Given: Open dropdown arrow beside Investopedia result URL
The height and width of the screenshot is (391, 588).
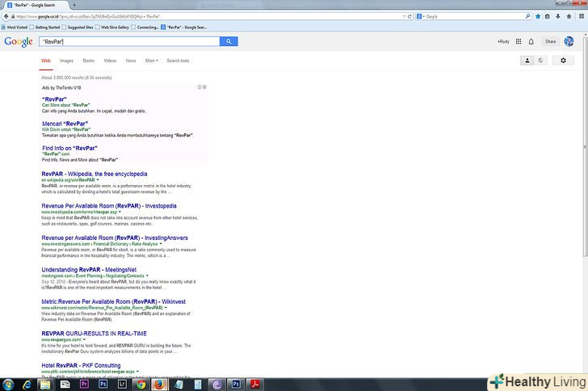Looking at the screenshot, I should [x=120, y=212].
